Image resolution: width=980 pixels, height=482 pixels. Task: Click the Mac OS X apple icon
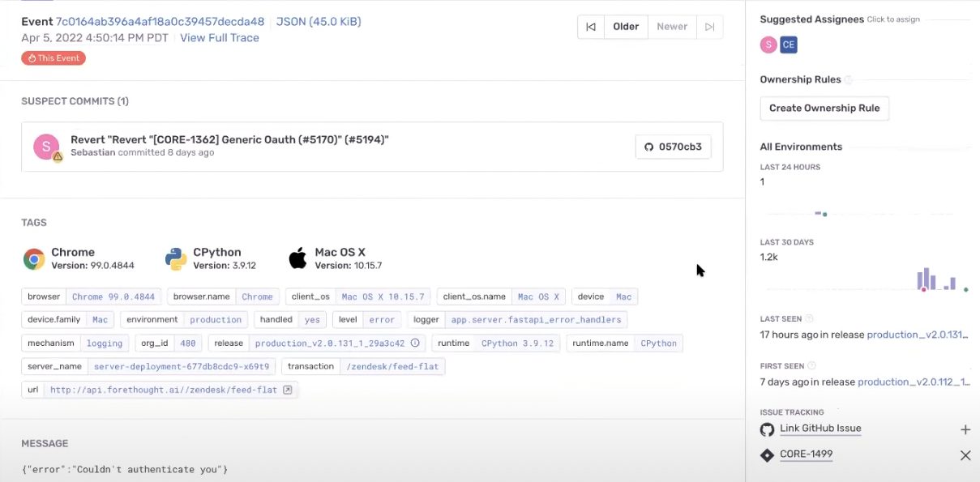click(298, 259)
